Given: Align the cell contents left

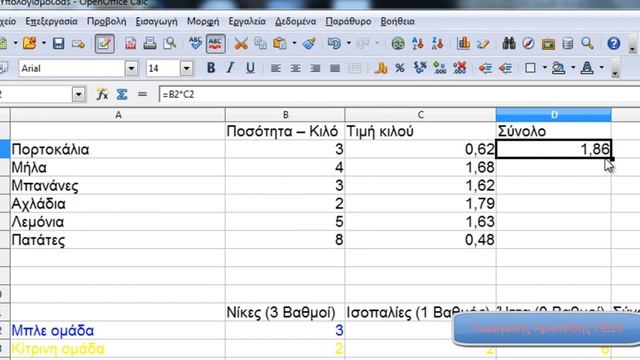Looking at the screenshot, I should [x=276, y=68].
